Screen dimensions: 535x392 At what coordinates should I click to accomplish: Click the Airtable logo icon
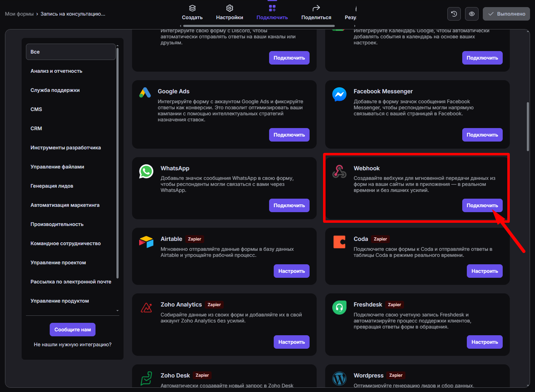146,242
